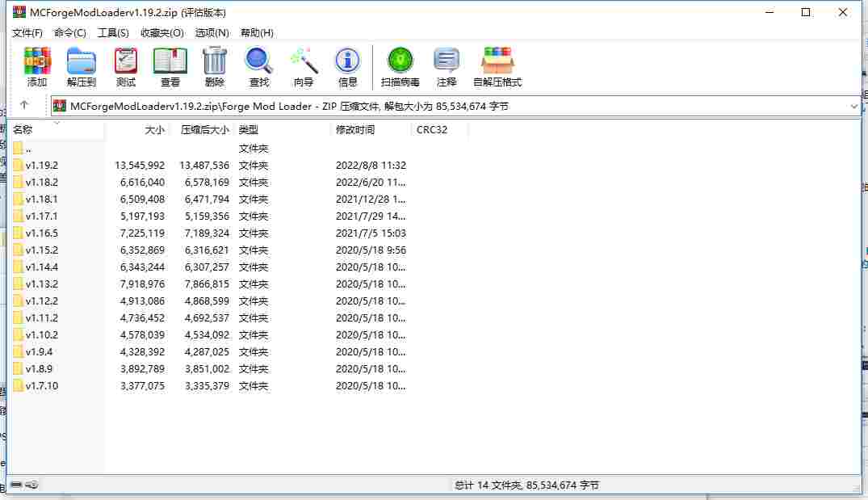Click the WinRAR title bar app icon

19,11
